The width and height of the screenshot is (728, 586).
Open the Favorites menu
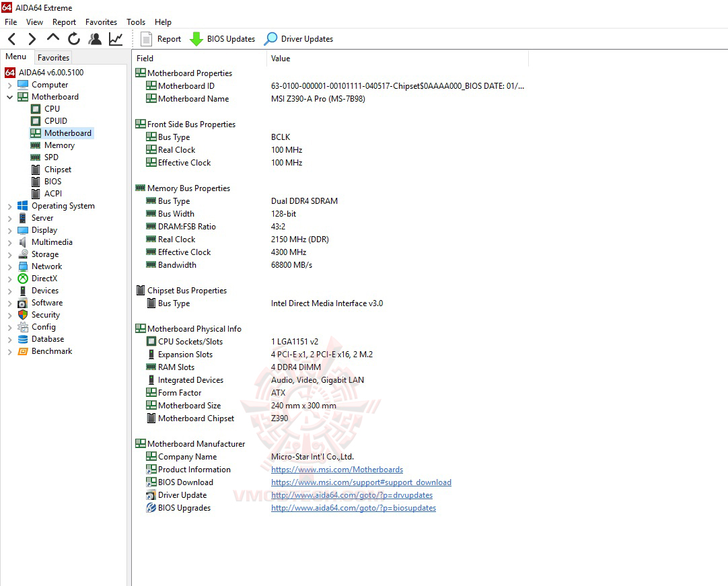101,22
